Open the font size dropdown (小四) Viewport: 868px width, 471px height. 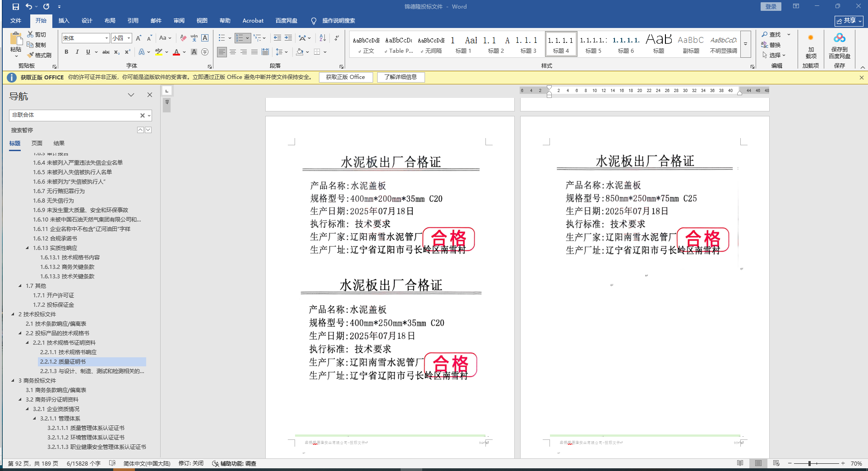(129, 38)
